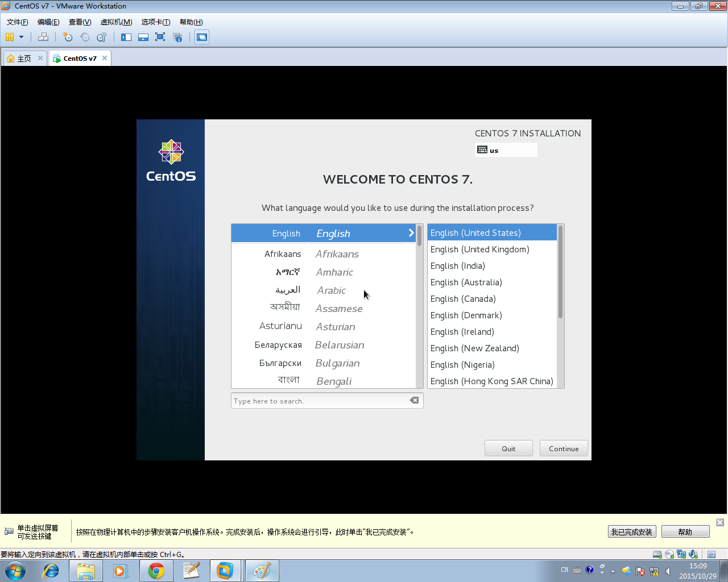This screenshot has height=582, width=728.
Task: Focus the 'Type here to search' field
Action: (x=327, y=401)
